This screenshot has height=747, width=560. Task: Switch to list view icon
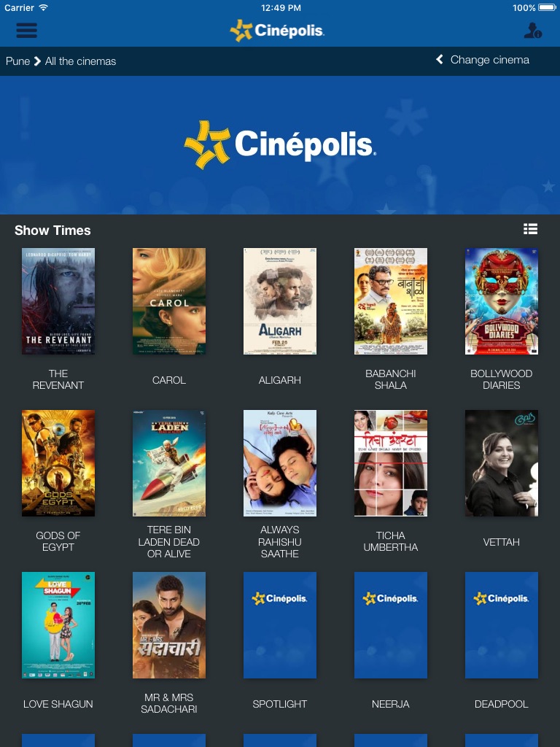pyautogui.click(x=531, y=229)
